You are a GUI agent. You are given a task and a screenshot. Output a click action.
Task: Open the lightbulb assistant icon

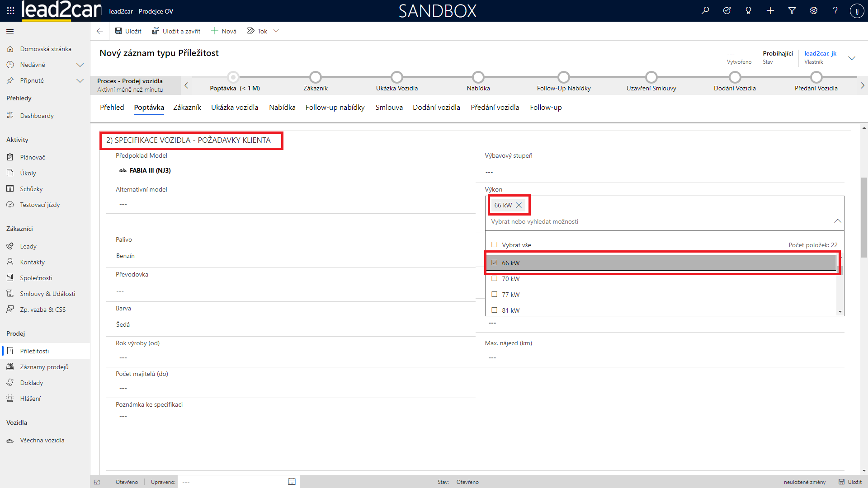coord(749,10)
